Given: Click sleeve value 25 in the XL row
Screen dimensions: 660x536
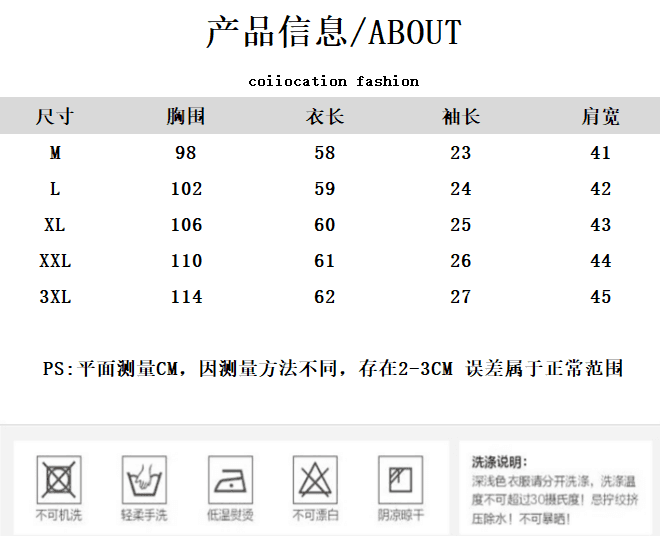Looking at the screenshot, I should [460, 225].
